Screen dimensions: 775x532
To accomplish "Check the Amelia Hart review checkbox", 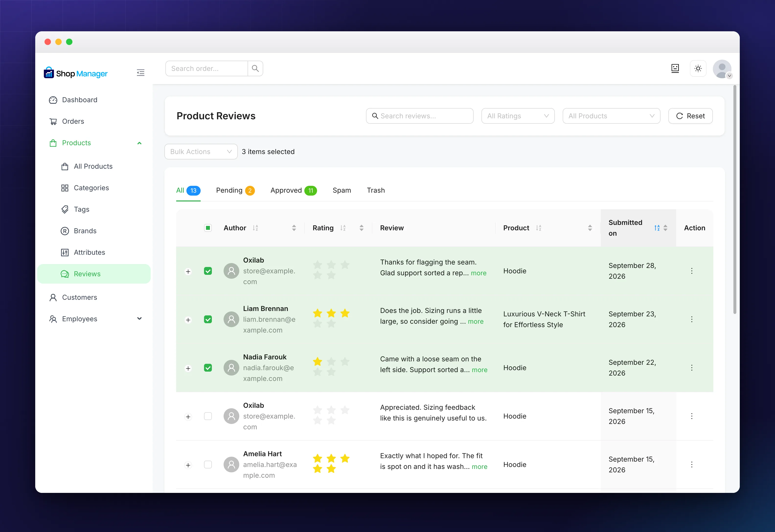I will [x=208, y=465].
